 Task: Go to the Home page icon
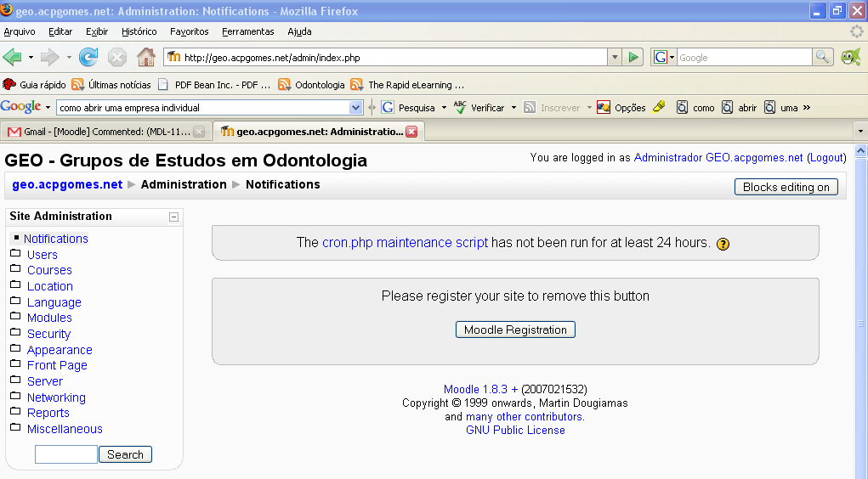[146, 57]
